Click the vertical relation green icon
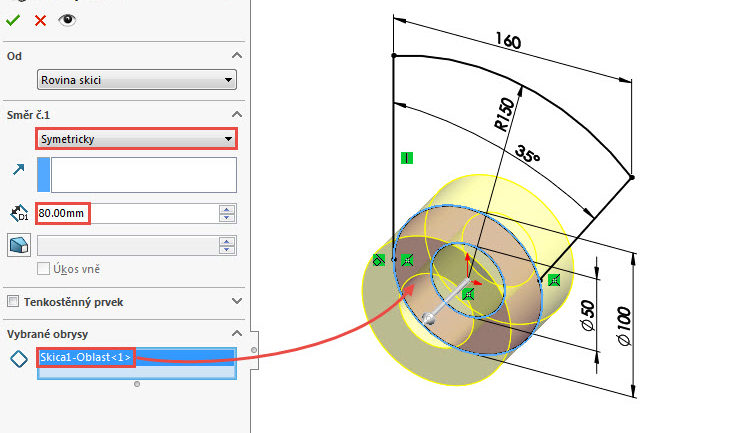This screenshot has height=433, width=750. pos(407,158)
